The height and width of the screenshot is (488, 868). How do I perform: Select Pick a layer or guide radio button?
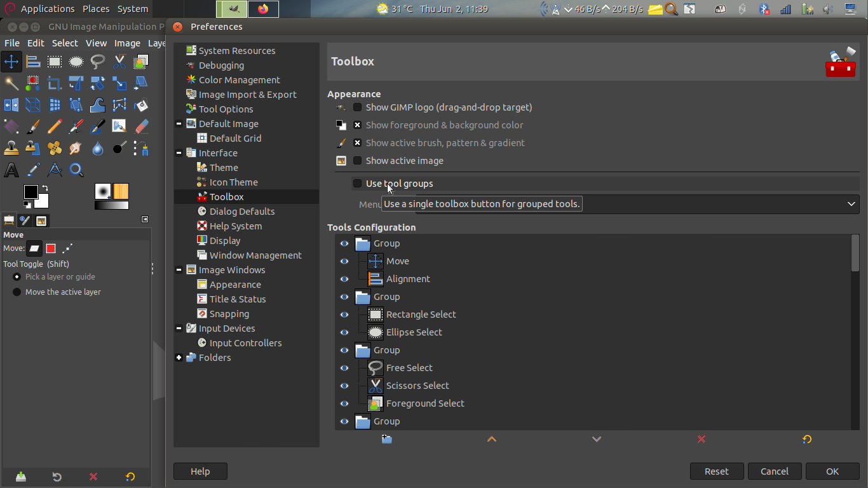click(x=17, y=277)
